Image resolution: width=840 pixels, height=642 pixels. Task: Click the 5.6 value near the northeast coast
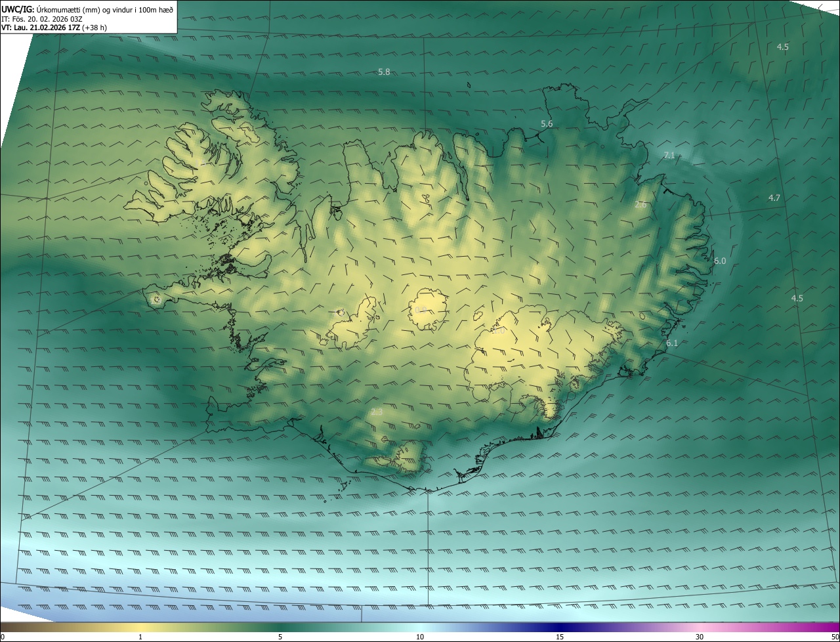pyautogui.click(x=547, y=123)
